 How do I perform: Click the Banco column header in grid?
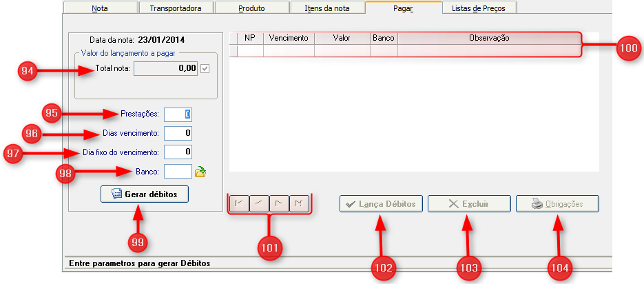pyautogui.click(x=384, y=38)
